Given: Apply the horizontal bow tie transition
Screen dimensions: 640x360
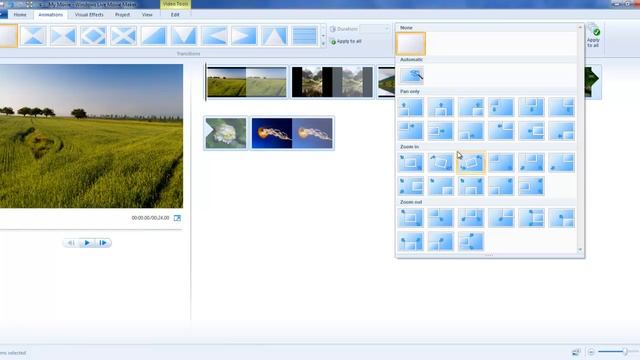Looking at the screenshot, I should [x=63, y=36].
